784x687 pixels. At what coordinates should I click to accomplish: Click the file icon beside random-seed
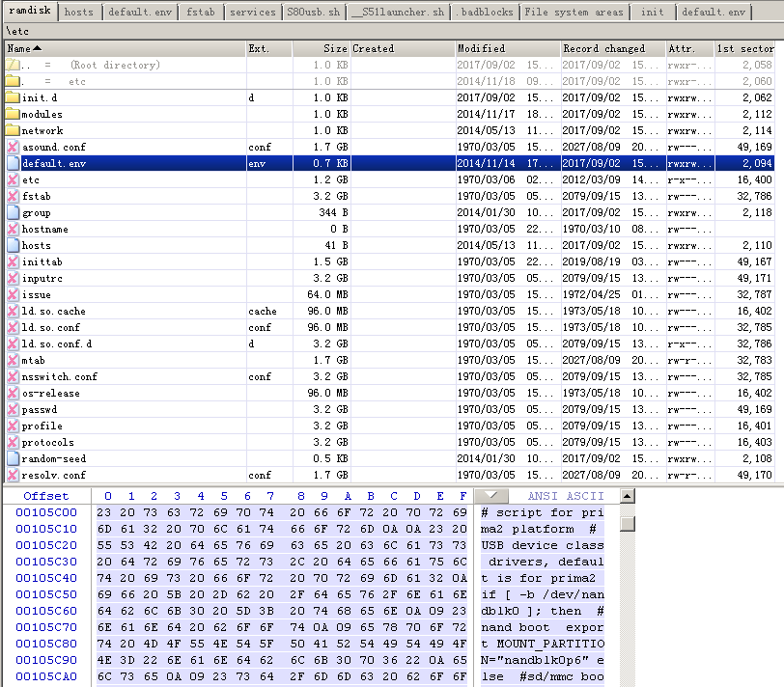point(13,458)
